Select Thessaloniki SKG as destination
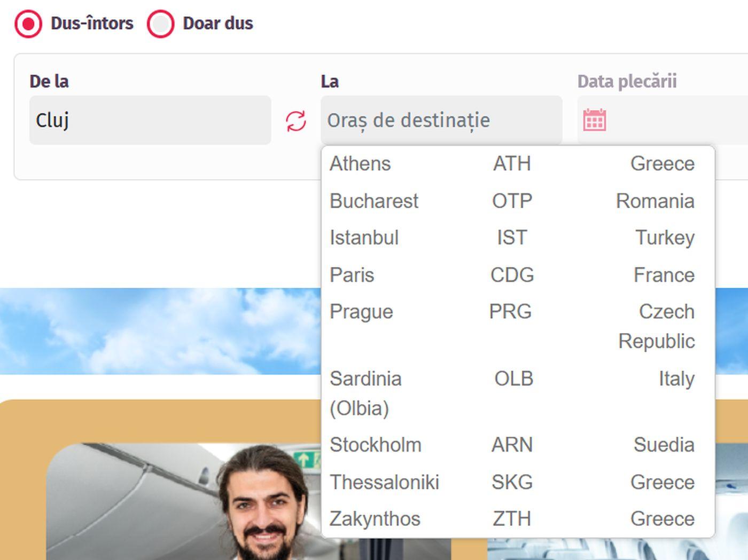Viewport: 748px width, 560px height. tap(511, 483)
